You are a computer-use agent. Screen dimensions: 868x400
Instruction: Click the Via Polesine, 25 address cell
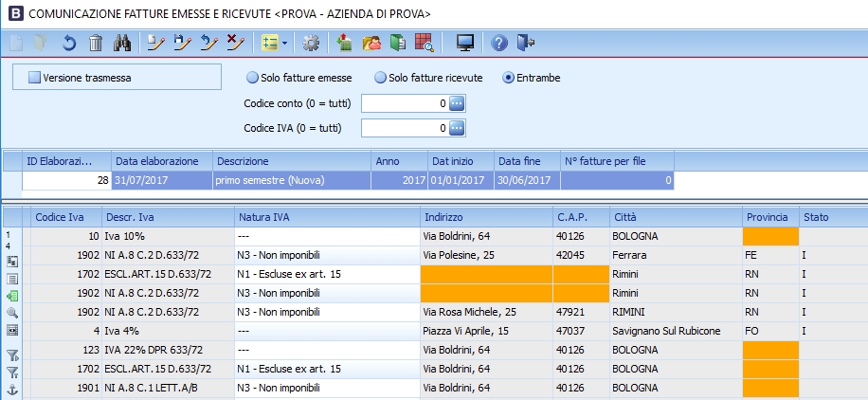[486, 255]
